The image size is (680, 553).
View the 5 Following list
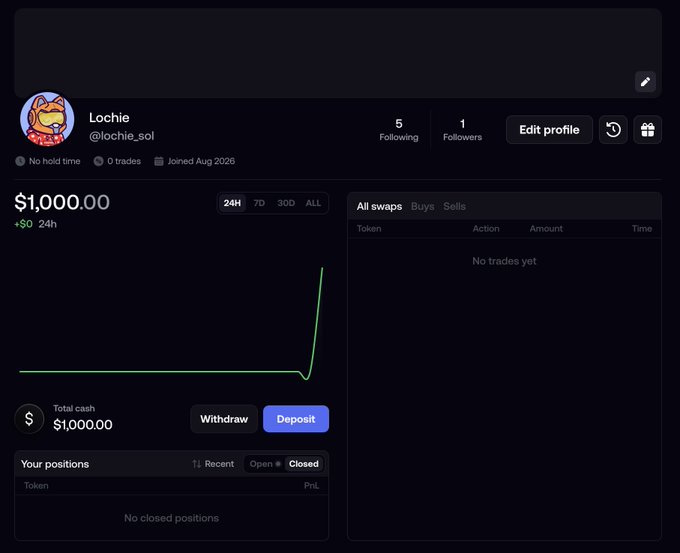click(x=399, y=130)
